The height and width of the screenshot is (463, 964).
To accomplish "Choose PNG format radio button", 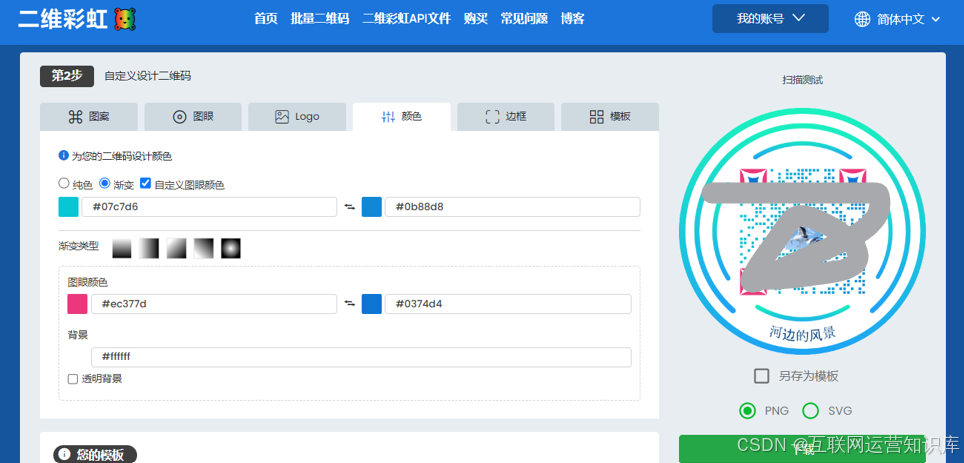I will tap(748, 411).
